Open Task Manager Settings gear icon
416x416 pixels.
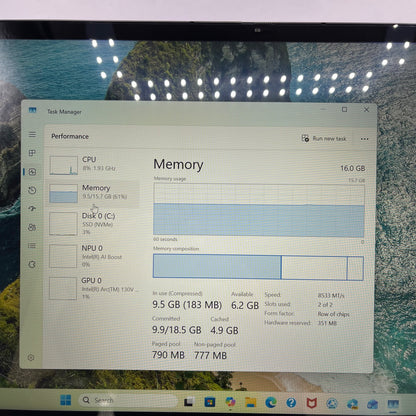pos(31,358)
